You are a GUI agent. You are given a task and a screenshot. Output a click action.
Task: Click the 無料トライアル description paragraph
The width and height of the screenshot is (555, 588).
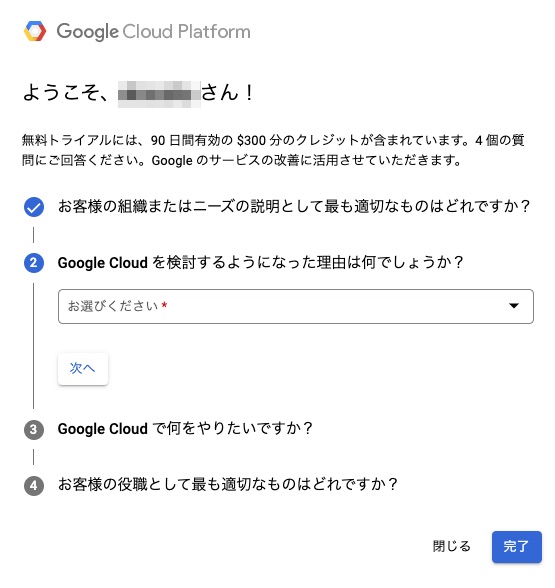[273, 150]
